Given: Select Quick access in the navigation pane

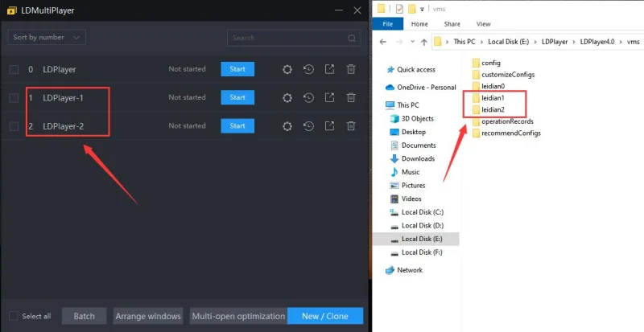Looking at the screenshot, I should coord(411,70).
